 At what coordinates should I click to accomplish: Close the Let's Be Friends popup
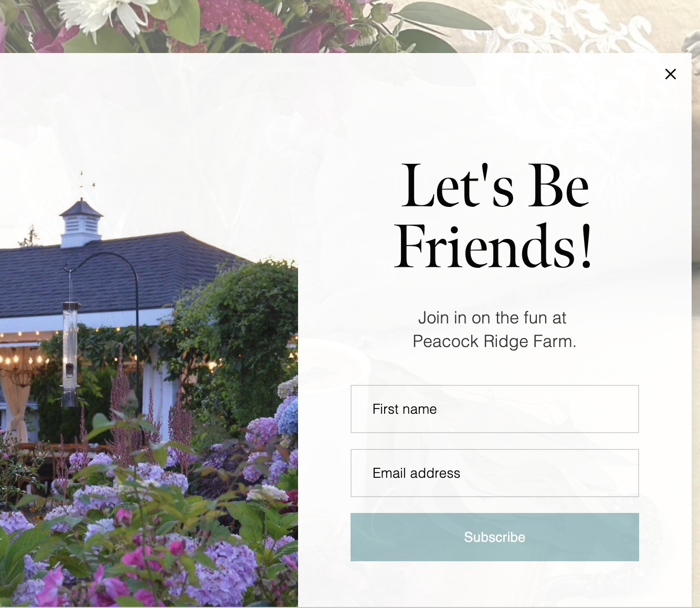670,74
